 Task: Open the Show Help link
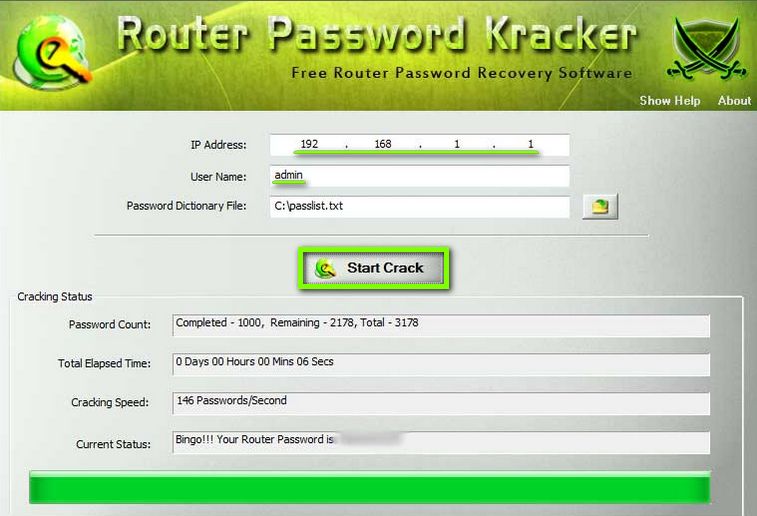[x=670, y=100]
